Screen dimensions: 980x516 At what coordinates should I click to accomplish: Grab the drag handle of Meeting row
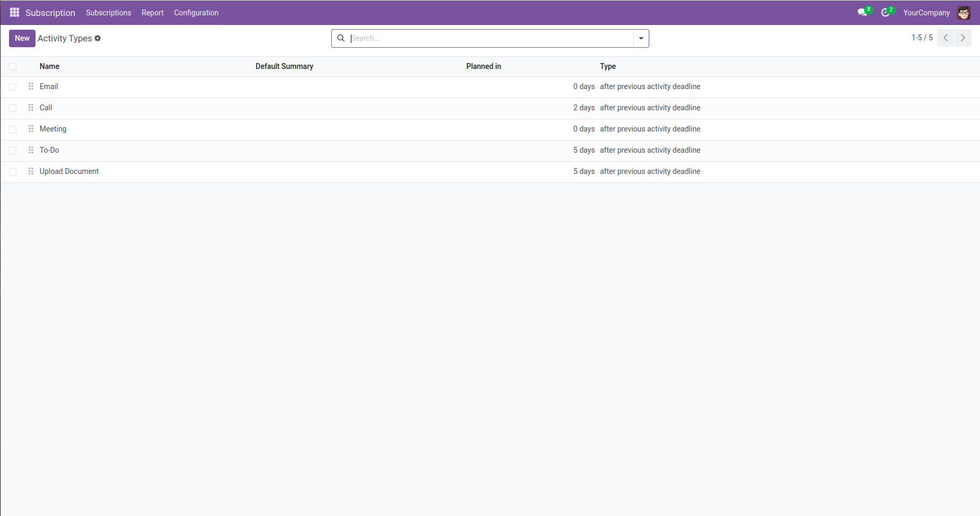[x=31, y=129]
